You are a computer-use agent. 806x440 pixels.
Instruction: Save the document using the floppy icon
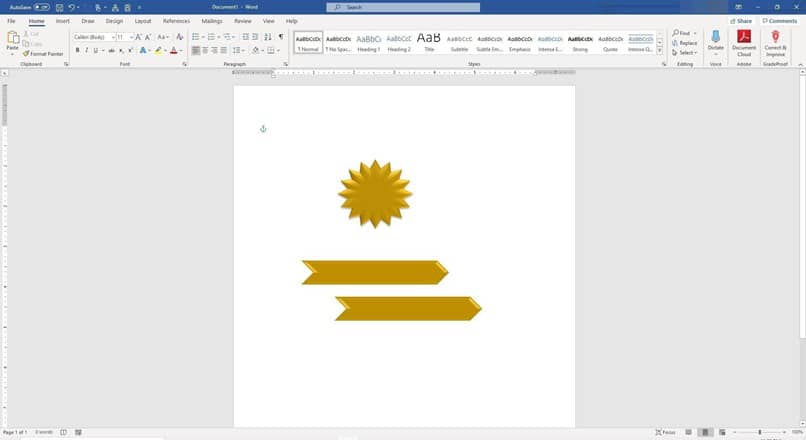click(59, 7)
